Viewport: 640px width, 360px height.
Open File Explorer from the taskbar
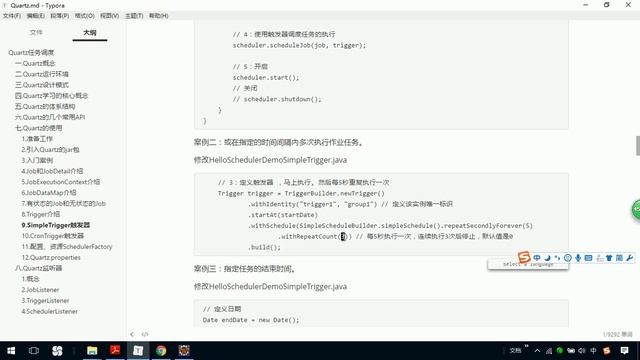(x=92, y=351)
